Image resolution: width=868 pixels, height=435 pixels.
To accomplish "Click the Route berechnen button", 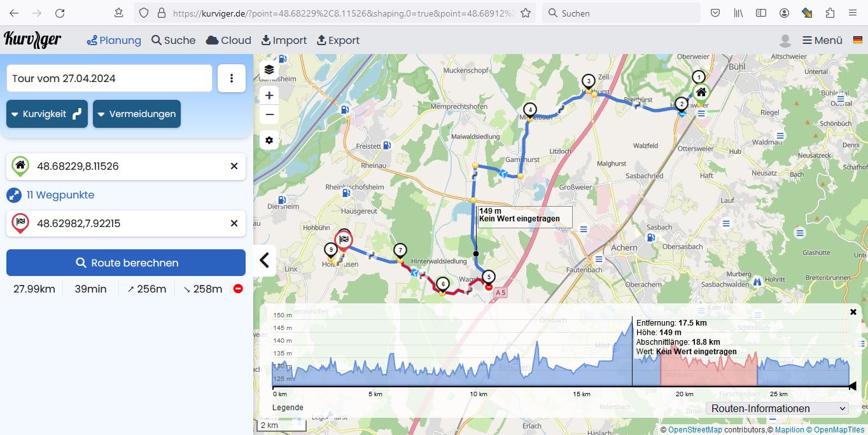I will [x=126, y=263].
